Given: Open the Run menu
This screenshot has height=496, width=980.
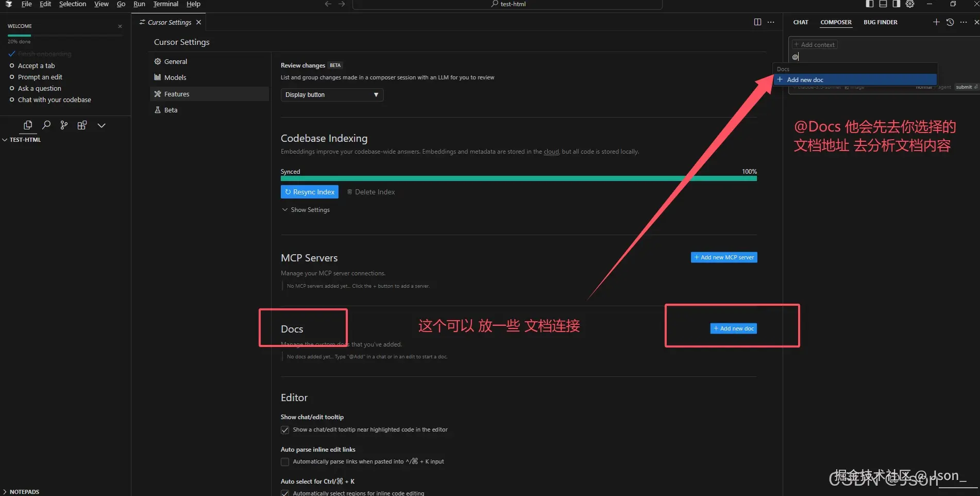Looking at the screenshot, I should pyautogui.click(x=139, y=4).
